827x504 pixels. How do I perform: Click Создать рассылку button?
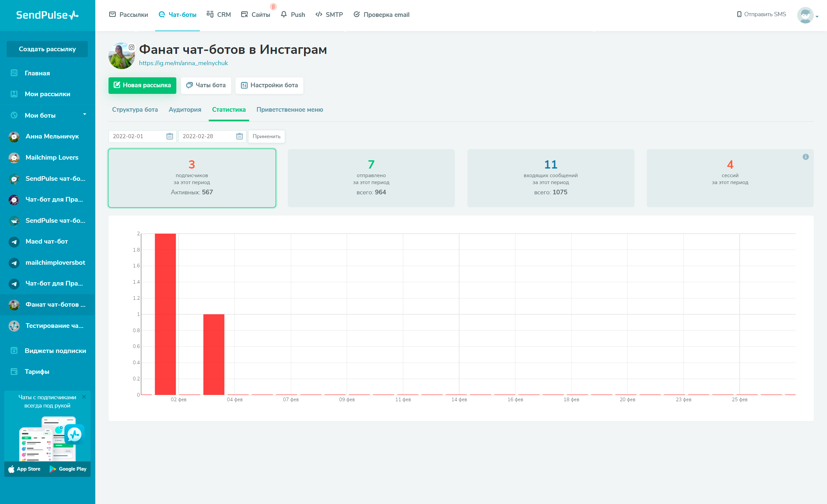[x=47, y=49]
